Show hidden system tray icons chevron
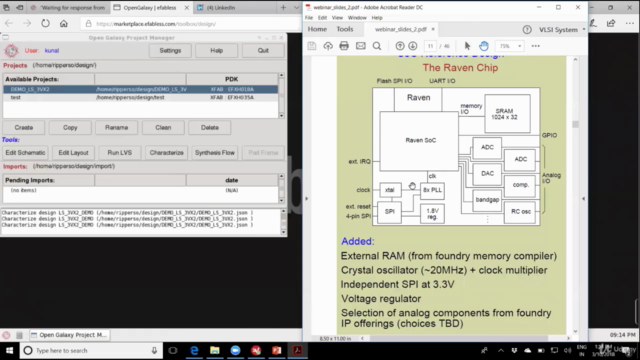This screenshot has width=640, height=360. coord(501,350)
